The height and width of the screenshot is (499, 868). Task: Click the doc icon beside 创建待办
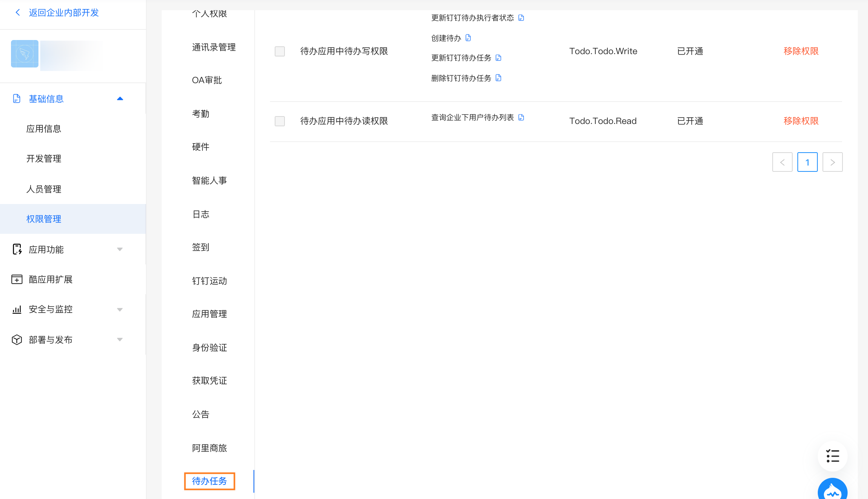click(468, 38)
